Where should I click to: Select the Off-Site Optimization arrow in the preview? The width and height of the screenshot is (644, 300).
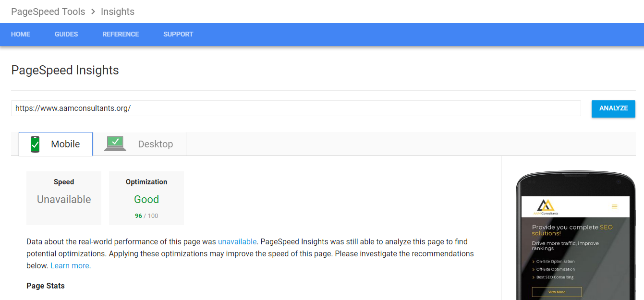pos(534,269)
